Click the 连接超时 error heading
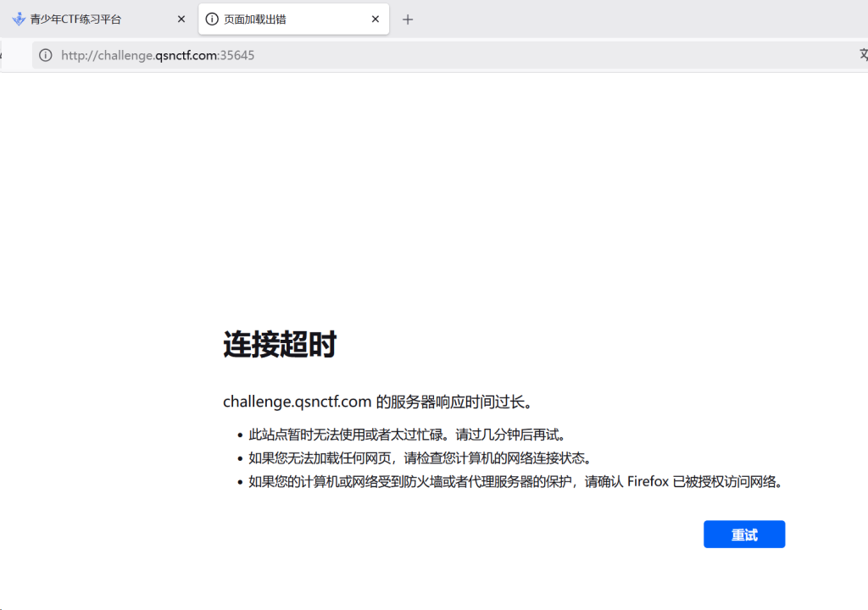The height and width of the screenshot is (610, 868). coord(280,345)
